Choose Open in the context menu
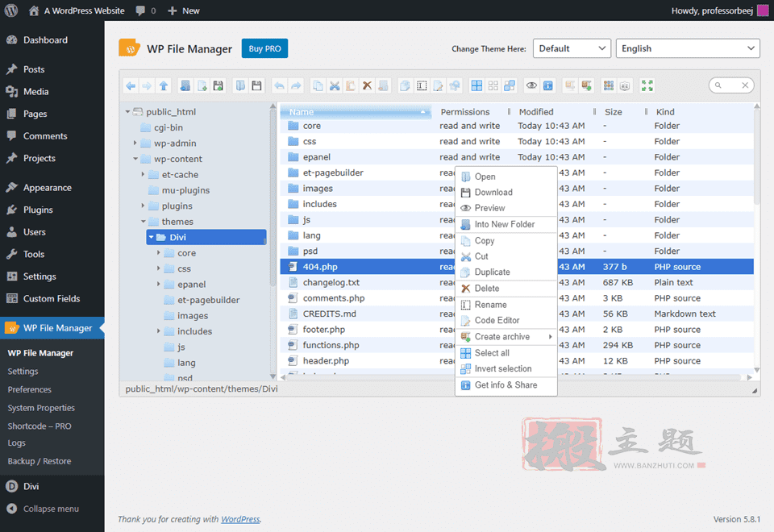 click(506, 177)
